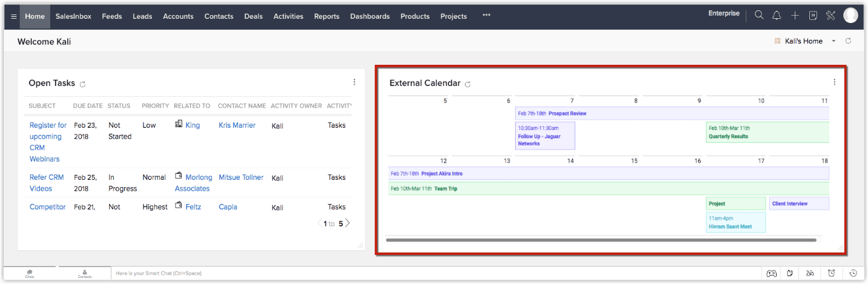Viewport: 868px width, 284px height.
Task: Click the sticky notes icon in bottom bar
Action: pyautogui.click(x=791, y=273)
